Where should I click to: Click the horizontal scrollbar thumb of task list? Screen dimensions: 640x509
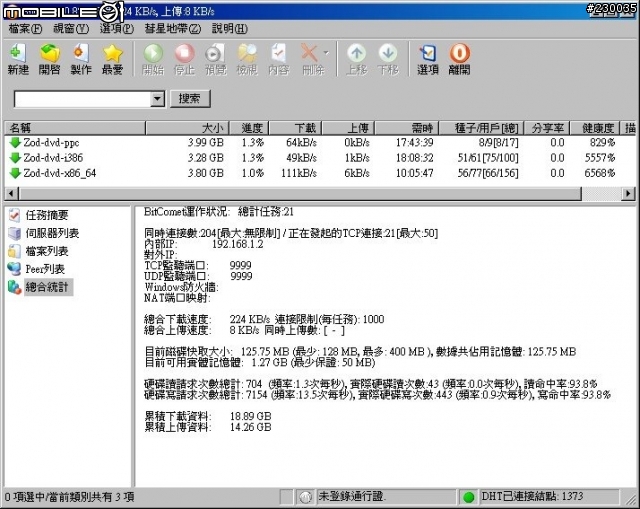coord(300,193)
